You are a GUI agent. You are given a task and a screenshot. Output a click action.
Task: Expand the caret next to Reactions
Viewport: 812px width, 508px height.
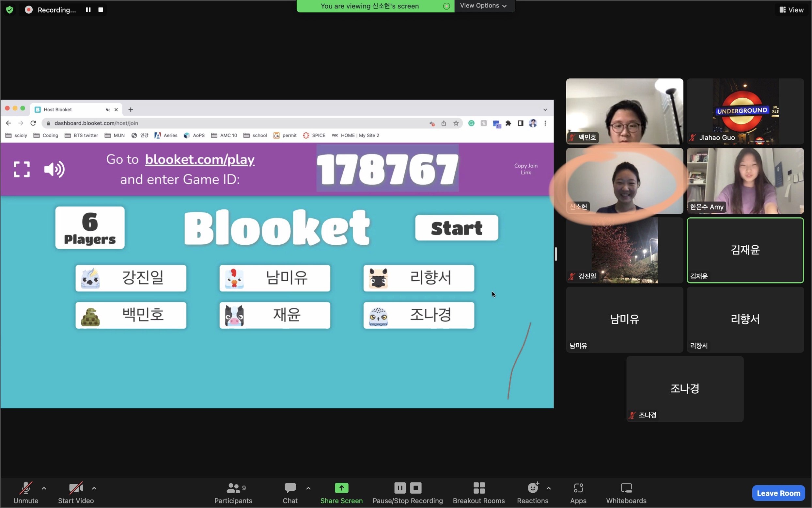pos(549,488)
